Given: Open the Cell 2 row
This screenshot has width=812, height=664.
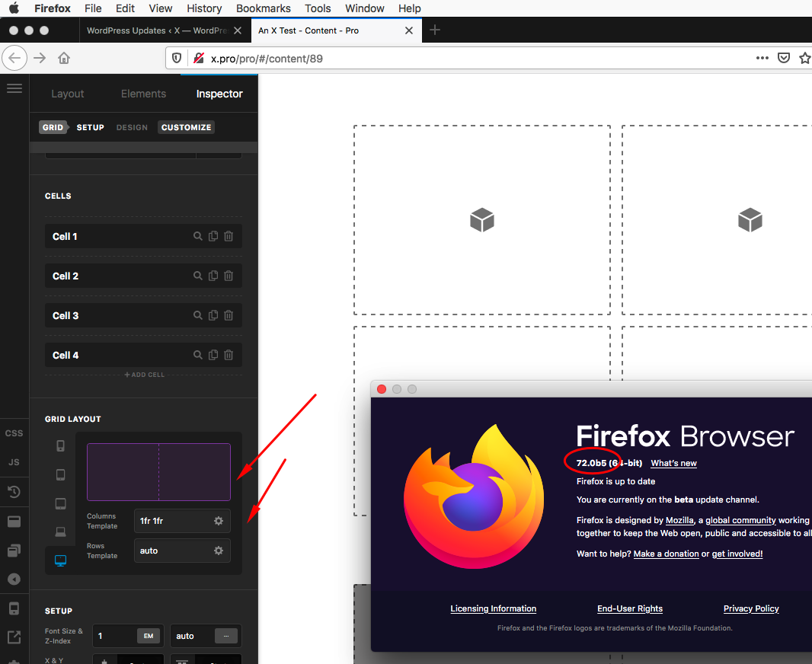Looking at the screenshot, I should pos(143,276).
